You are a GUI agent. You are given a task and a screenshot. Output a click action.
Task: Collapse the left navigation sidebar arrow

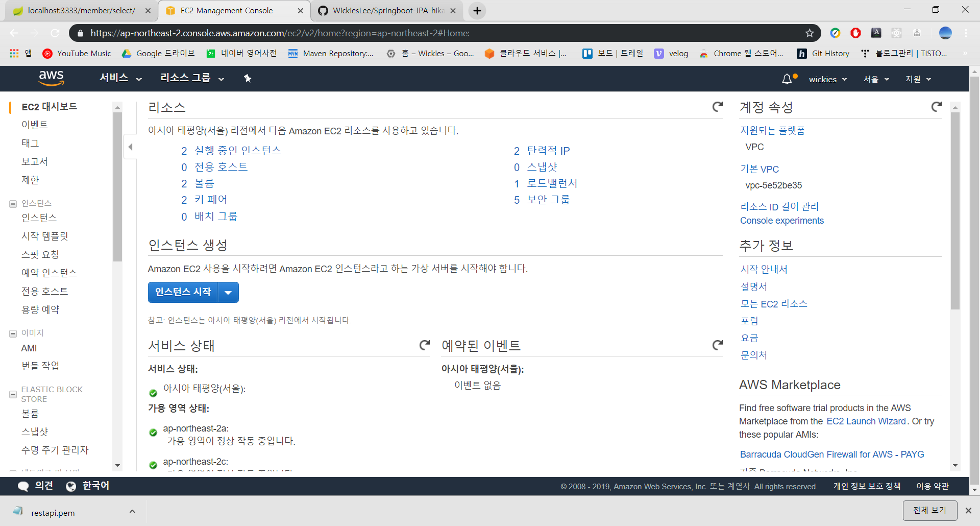coord(130,147)
